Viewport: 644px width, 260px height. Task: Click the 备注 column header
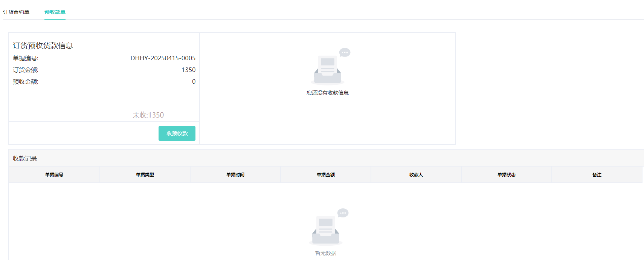click(x=597, y=175)
